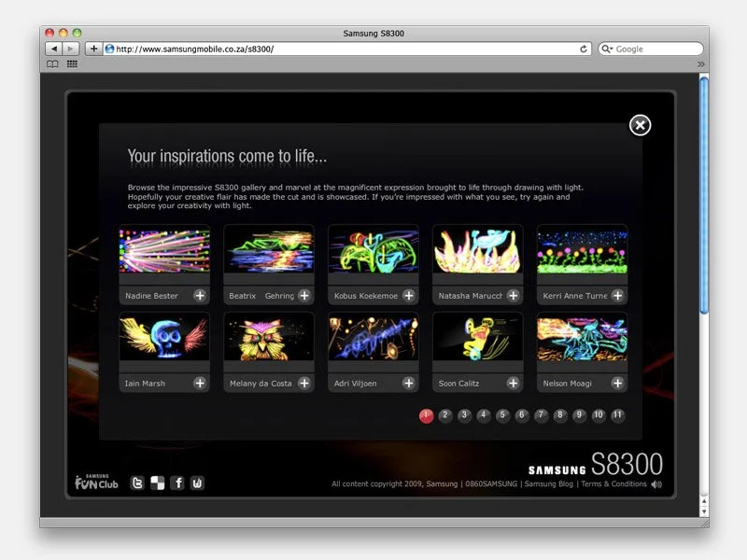
Task: Open the bookmarks book icon
Action: click(x=52, y=63)
